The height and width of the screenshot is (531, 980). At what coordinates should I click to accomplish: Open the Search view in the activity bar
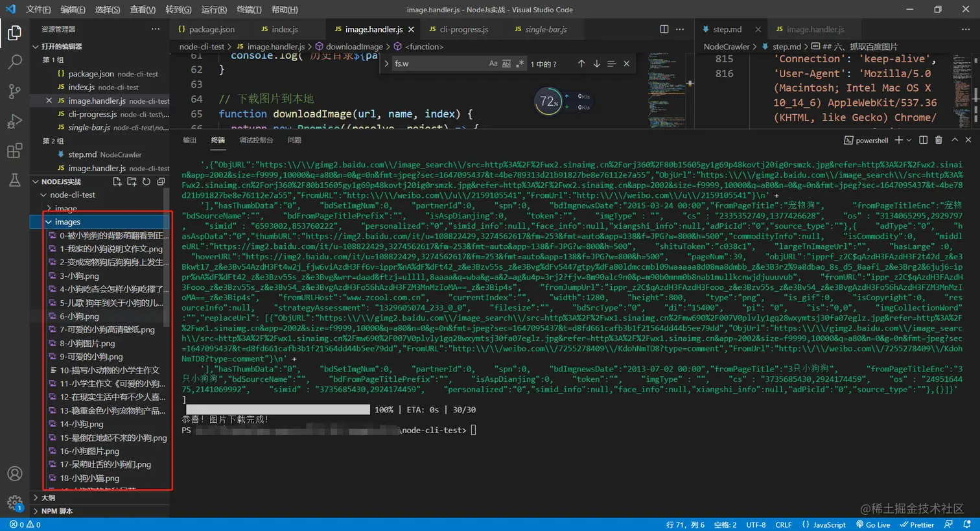(x=14, y=62)
